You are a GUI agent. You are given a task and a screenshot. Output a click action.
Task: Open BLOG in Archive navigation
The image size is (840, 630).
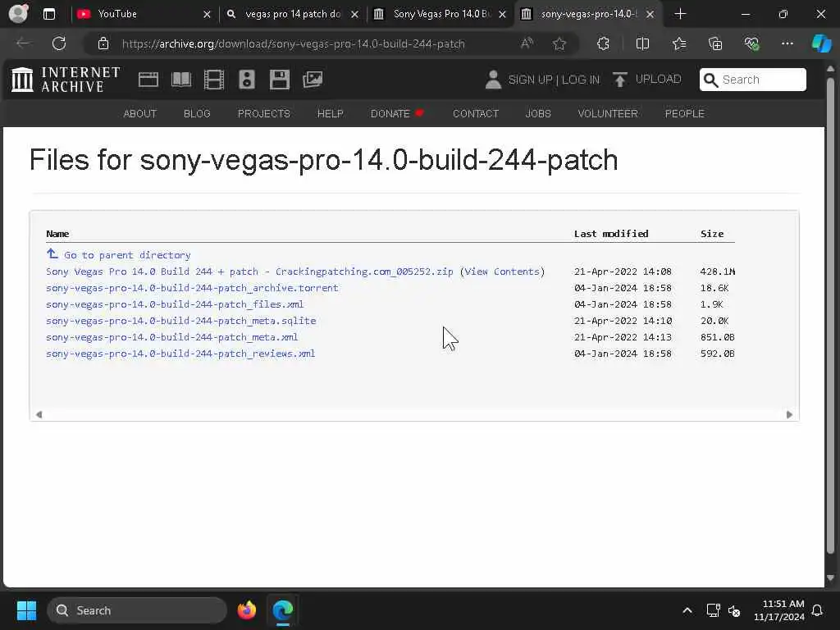point(197,113)
